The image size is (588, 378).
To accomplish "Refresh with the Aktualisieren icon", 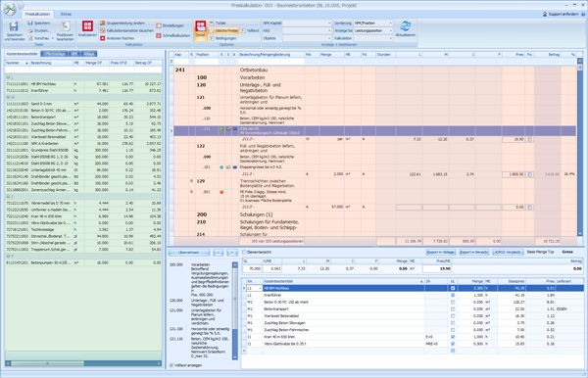I will tap(405, 28).
